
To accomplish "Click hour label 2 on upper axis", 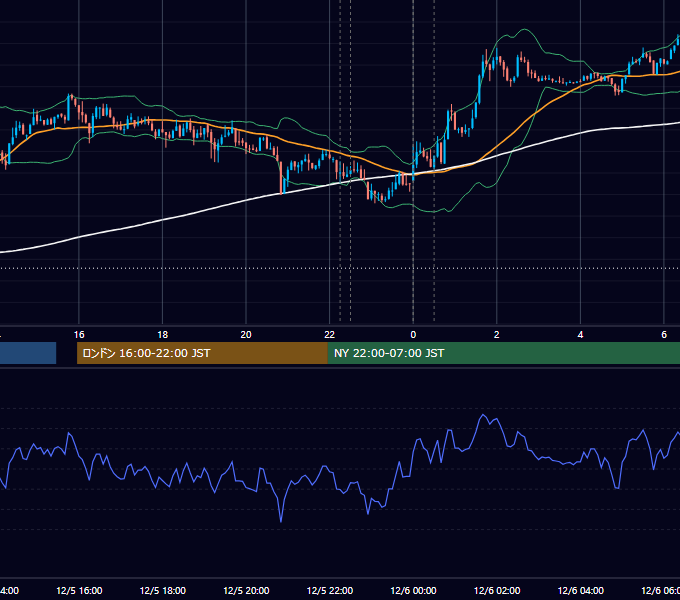I will point(497,335).
